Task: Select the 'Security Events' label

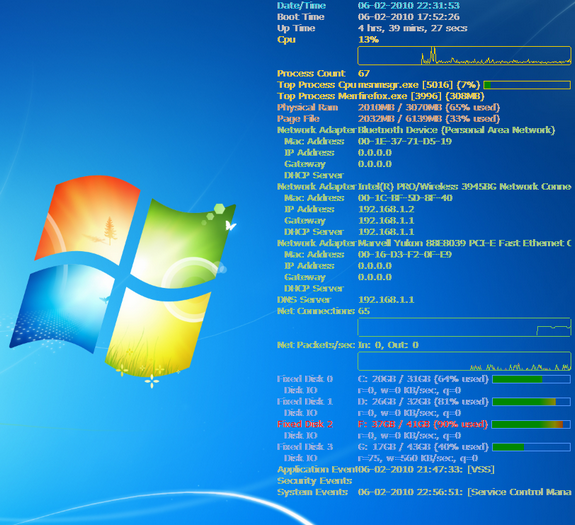Action: (x=315, y=481)
